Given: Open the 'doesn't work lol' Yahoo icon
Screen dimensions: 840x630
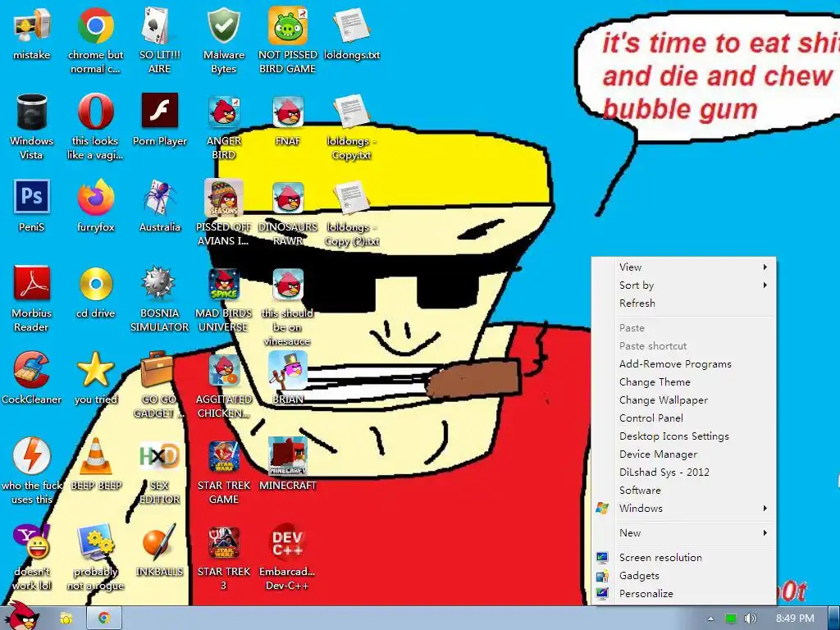Looking at the screenshot, I should (32, 541).
